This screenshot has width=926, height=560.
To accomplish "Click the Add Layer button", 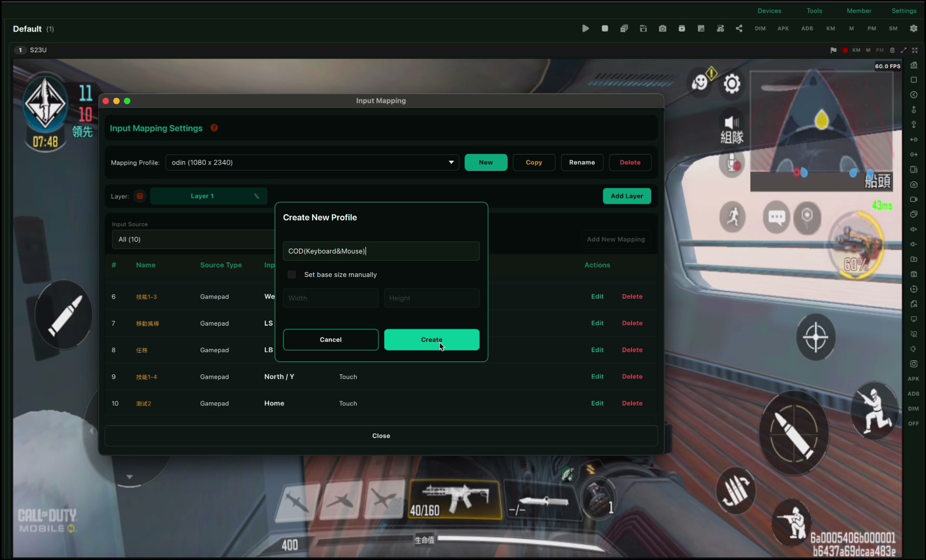I will coord(627,196).
